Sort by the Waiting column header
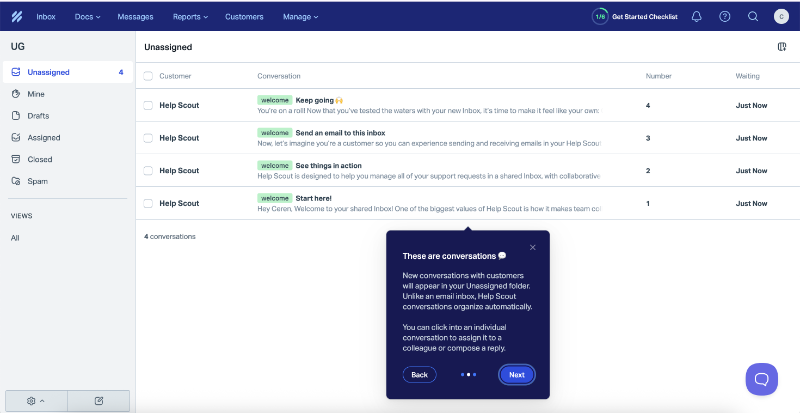Image resolution: width=800 pixels, height=413 pixels. point(747,76)
